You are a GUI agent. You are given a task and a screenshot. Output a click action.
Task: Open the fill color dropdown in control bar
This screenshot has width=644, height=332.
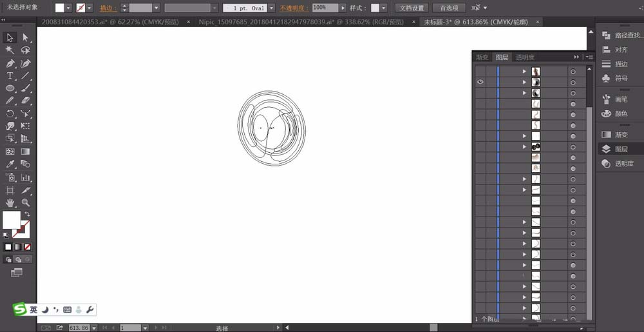tap(68, 8)
